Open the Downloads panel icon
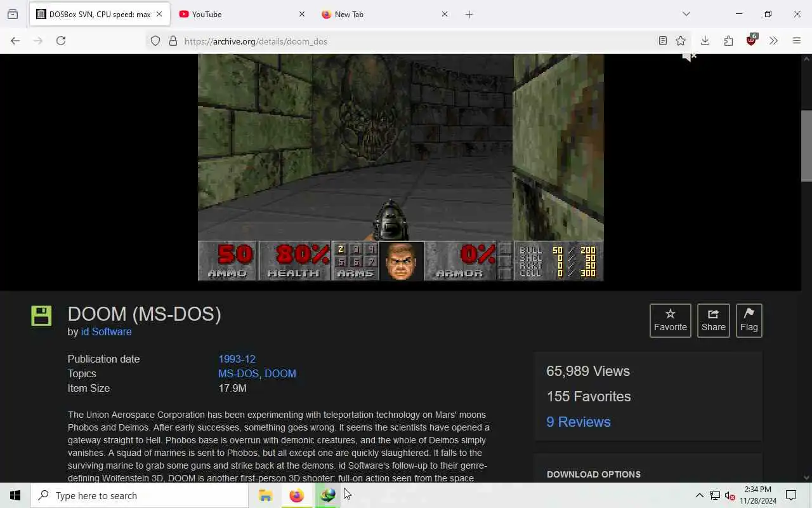Screen dimensions: 812x508 [705, 41]
